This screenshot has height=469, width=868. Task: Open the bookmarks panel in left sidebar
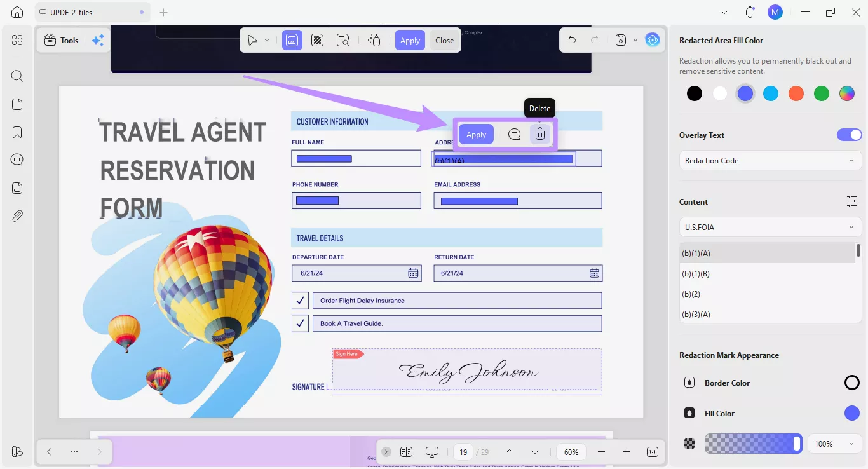tap(17, 132)
